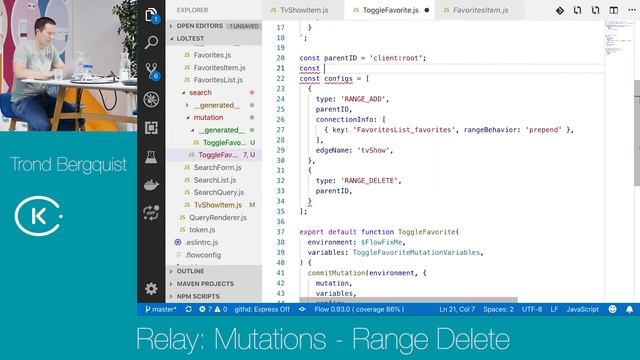Open the Explorer view in activity bar
640x360 pixels.
(151, 15)
